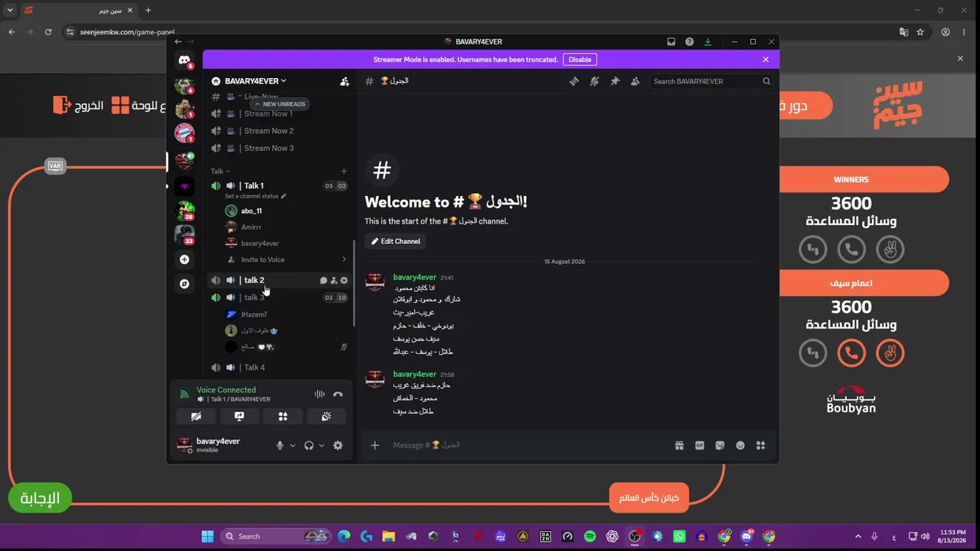Open the Bayern Munich server icon
The image size is (980, 551).
point(185,133)
